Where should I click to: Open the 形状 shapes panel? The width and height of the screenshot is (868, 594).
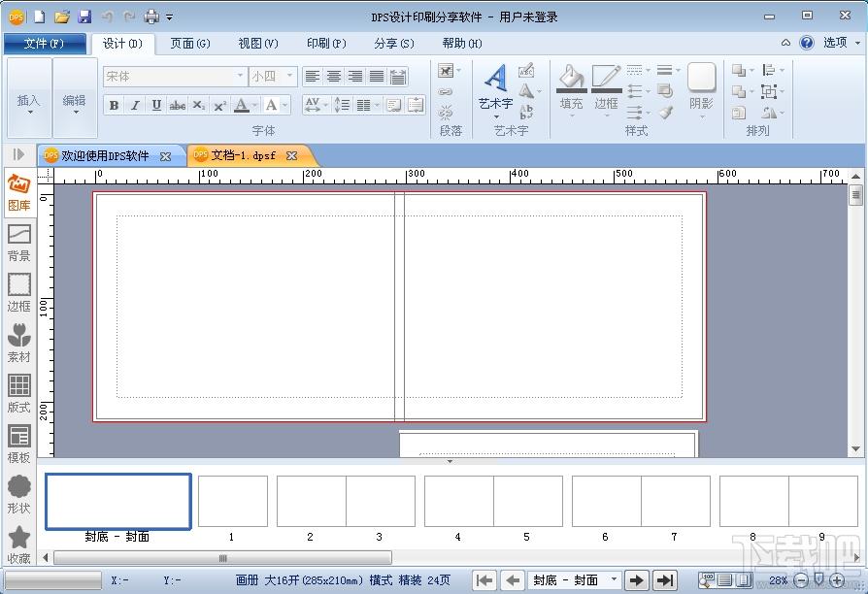[x=18, y=494]
